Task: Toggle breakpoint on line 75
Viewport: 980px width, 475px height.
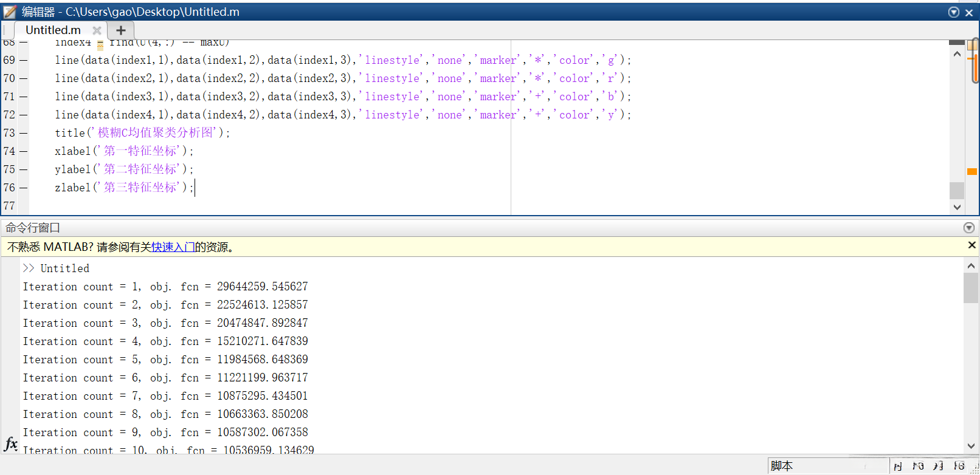Action: pos(24,169)
